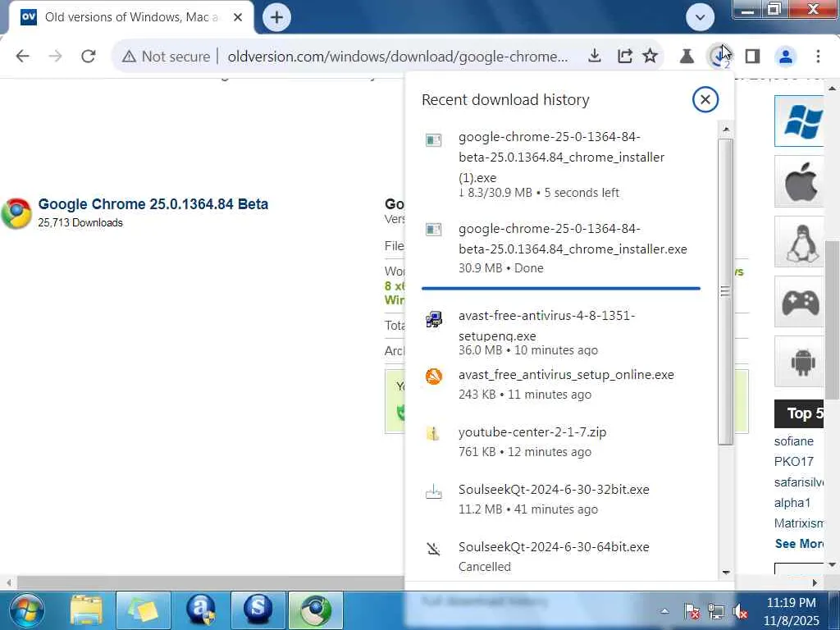Click the page horizontal scrollbar left arrow
This screenshot has height=630, width=840.
pyautogui.click(x=8, y=582)
